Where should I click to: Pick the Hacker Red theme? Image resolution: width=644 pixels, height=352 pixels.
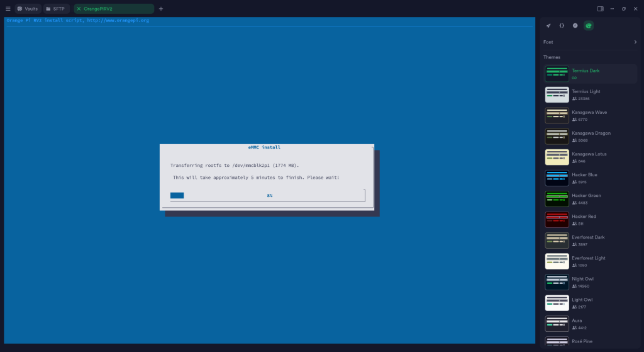point(590,219)
